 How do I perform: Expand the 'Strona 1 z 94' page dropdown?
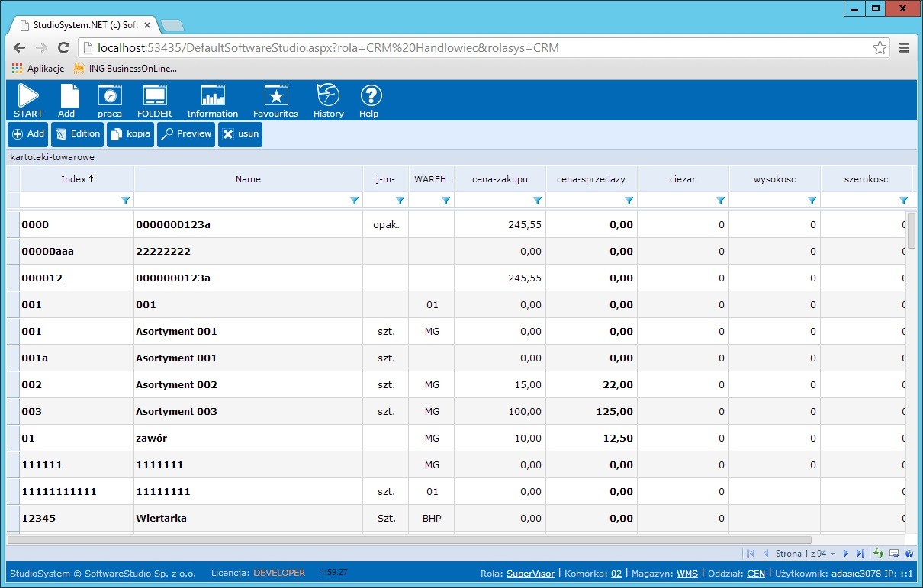click(x=832, y=554)
